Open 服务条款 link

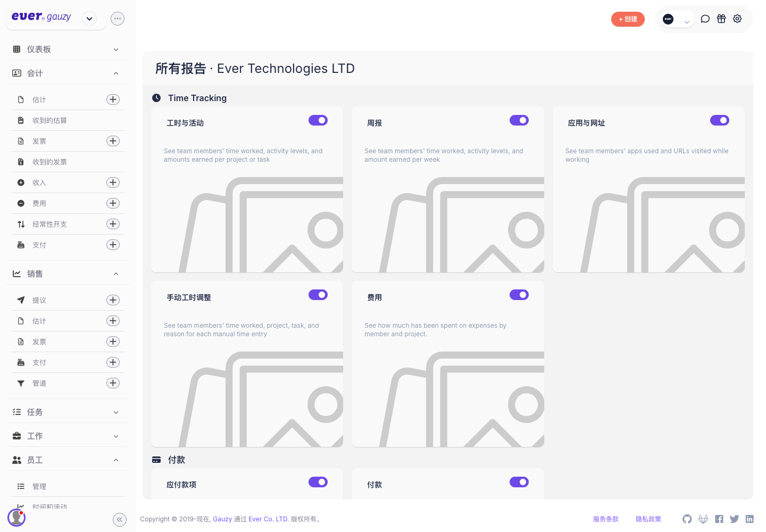[x=606, y=519]
